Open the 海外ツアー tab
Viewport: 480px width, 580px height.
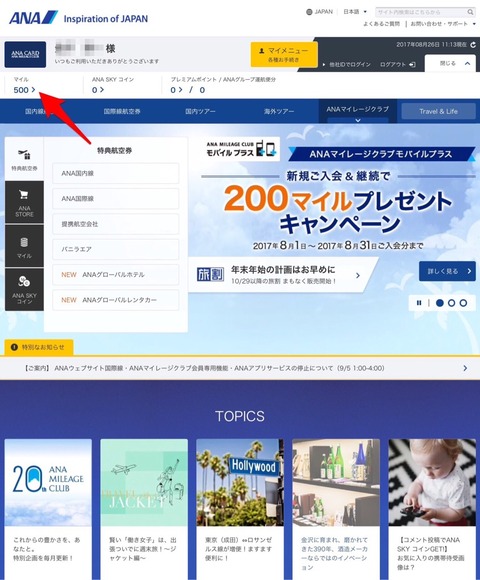[x=279, y=111]
